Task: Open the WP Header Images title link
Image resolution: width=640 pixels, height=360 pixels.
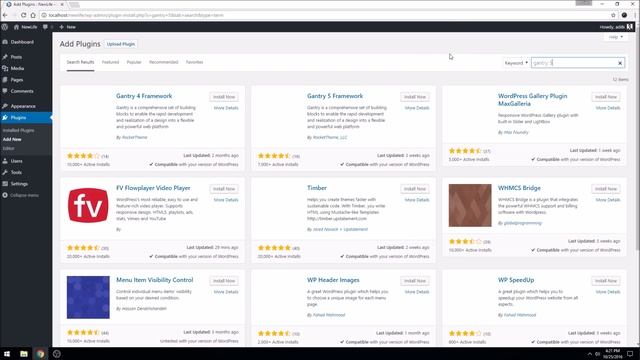Action: pyautogui.click(x=333, y=280)
